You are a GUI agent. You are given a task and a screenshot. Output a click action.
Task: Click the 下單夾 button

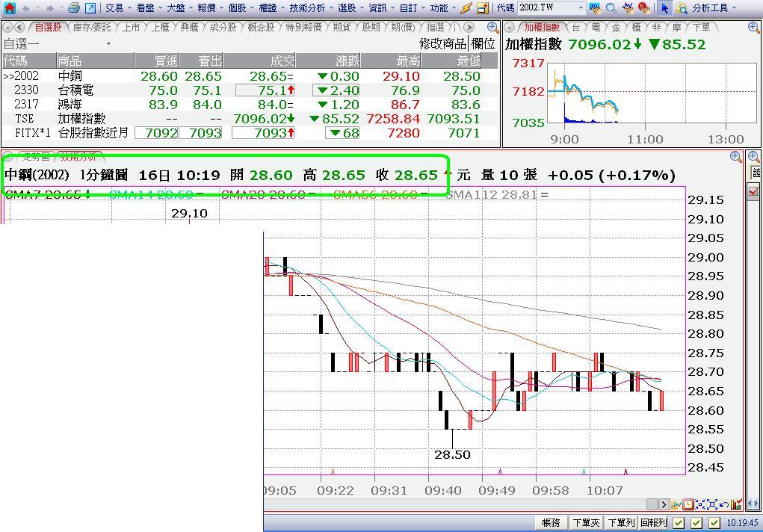coord(587,523)
